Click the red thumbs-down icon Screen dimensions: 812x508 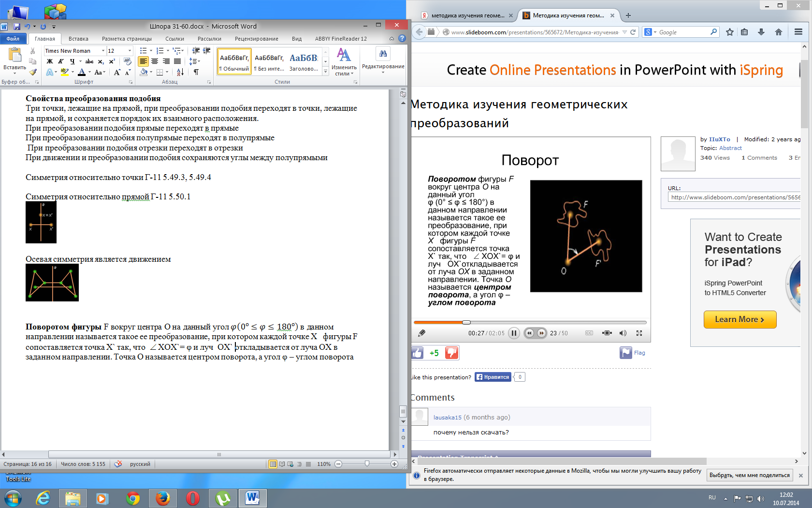click(x=451, y=353)
